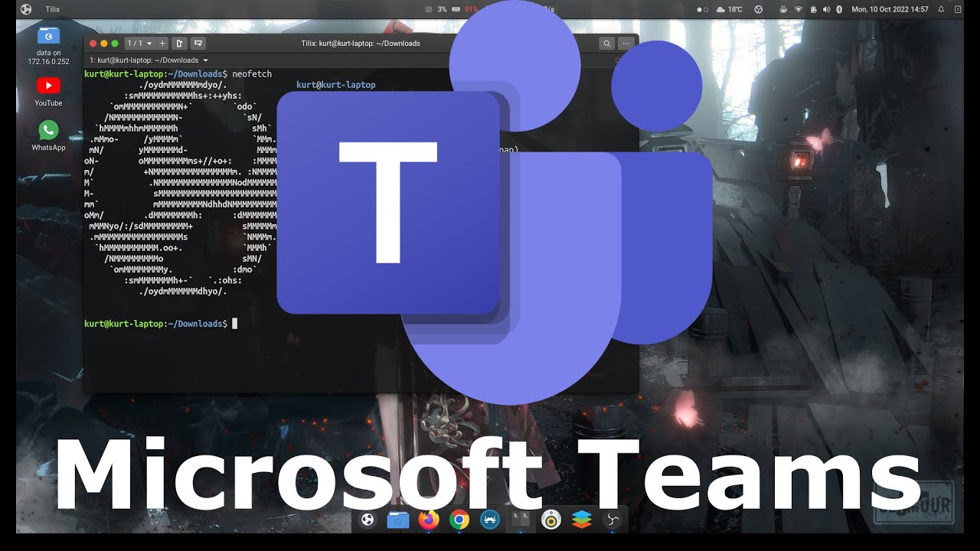Launch WhatsApp desktop shortcut
This screenshot has width=980, height=551.
click(x=48, y=135)
